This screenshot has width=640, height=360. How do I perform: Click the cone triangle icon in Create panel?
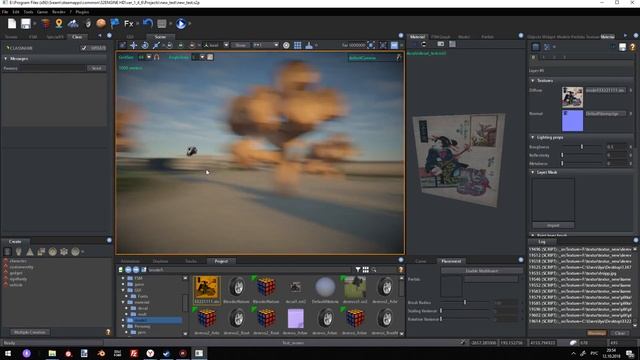[30, 252]
